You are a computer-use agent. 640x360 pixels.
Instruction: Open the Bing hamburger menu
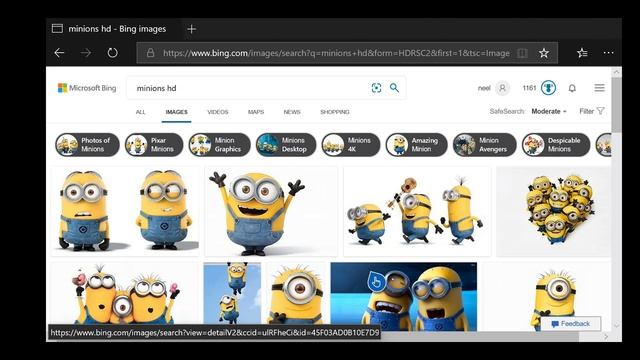(x=599, y=88)
